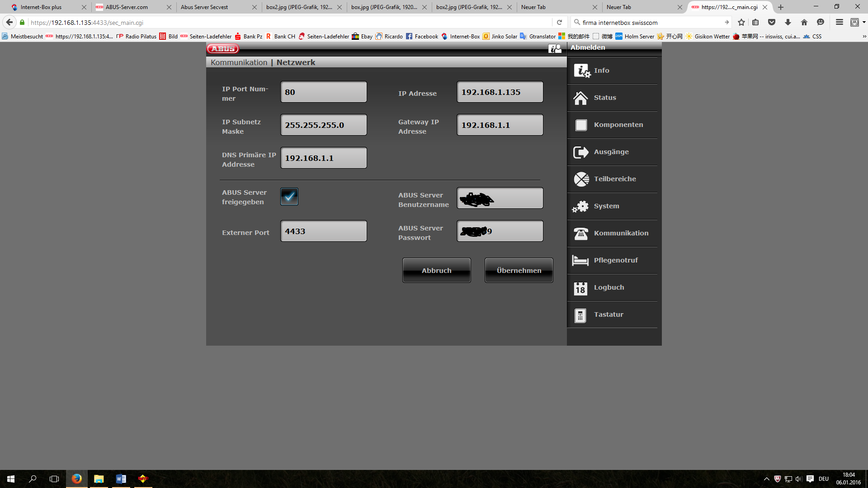This screenshot has height=488, width=868.
Task: Open Komponenten sidebar icon
Action: [581, 125]
